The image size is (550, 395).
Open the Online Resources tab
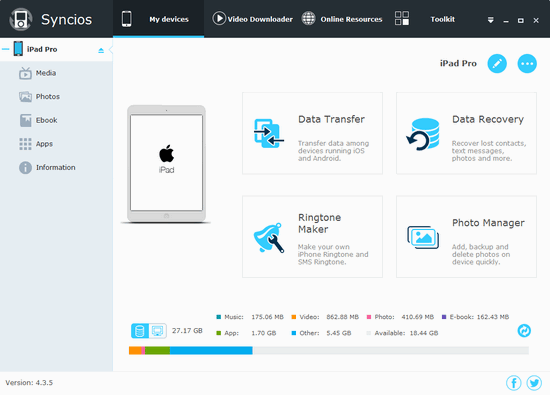click(x=342, y=19)
